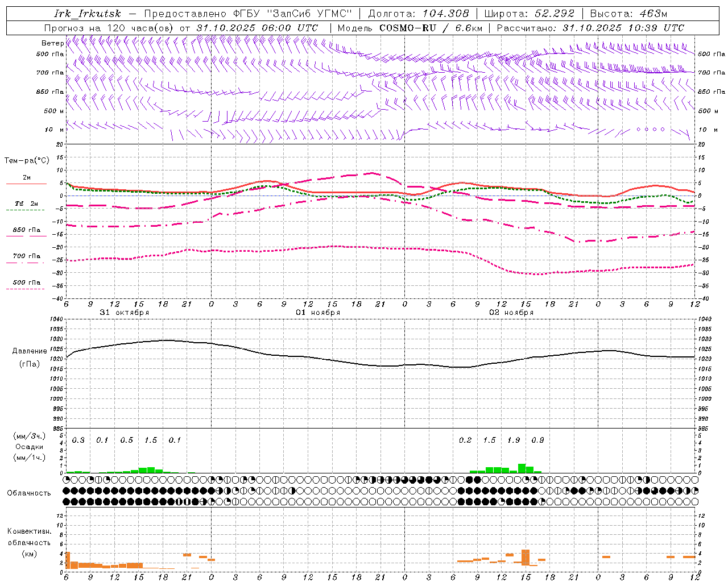
Task: Click the 0.3 precipitation amount
Action: [78, 440]
